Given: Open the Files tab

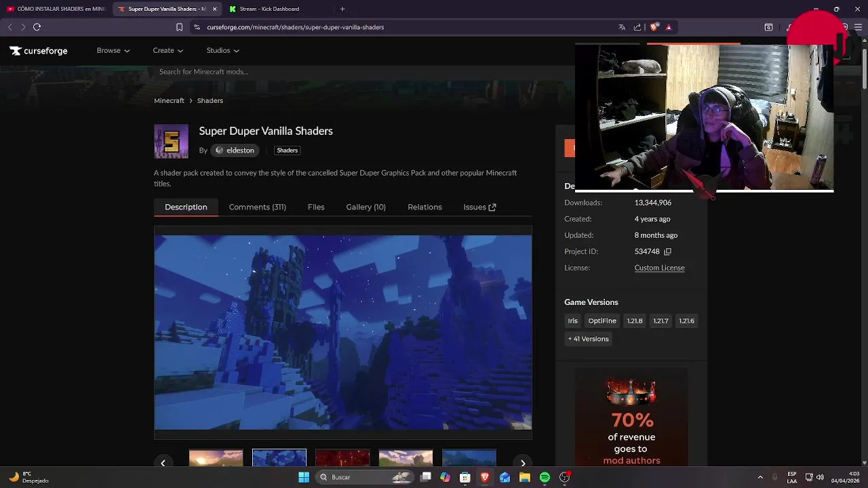Looking at the screenshot, I should coord(316,207).
